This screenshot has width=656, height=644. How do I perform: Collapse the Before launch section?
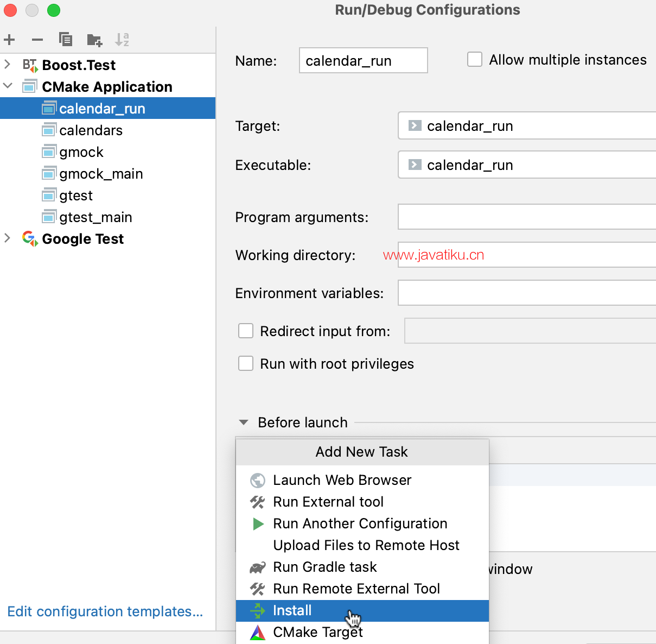point(244,422)
